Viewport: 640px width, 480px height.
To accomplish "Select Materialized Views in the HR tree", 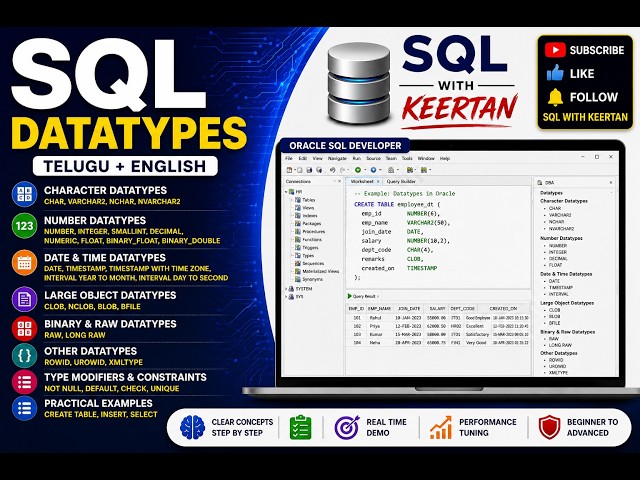I will pos(321,271).
